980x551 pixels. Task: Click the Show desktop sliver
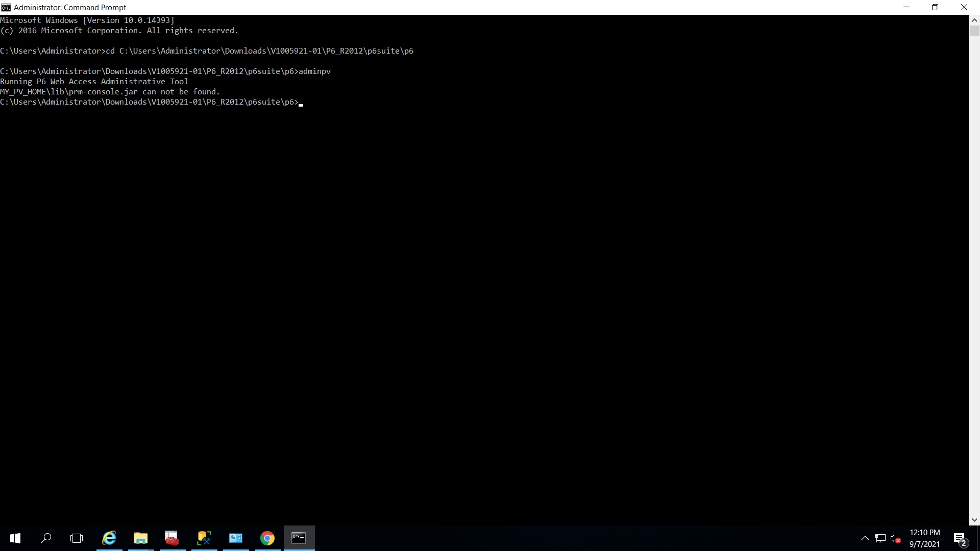pyautogui.click(x=978, y=538)
